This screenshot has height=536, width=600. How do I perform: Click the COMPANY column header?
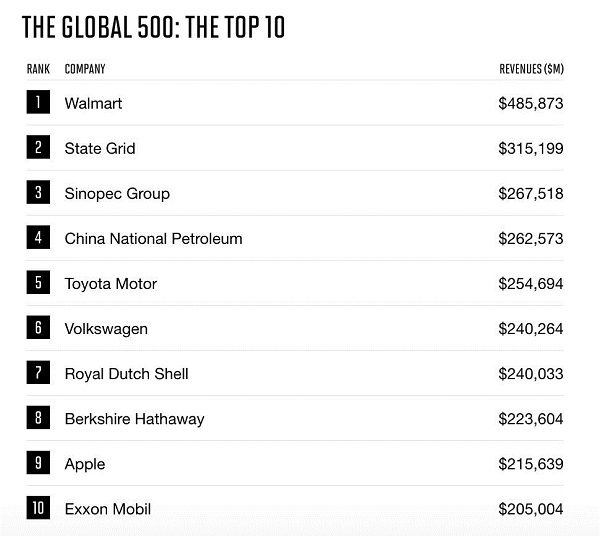point(85,69)
